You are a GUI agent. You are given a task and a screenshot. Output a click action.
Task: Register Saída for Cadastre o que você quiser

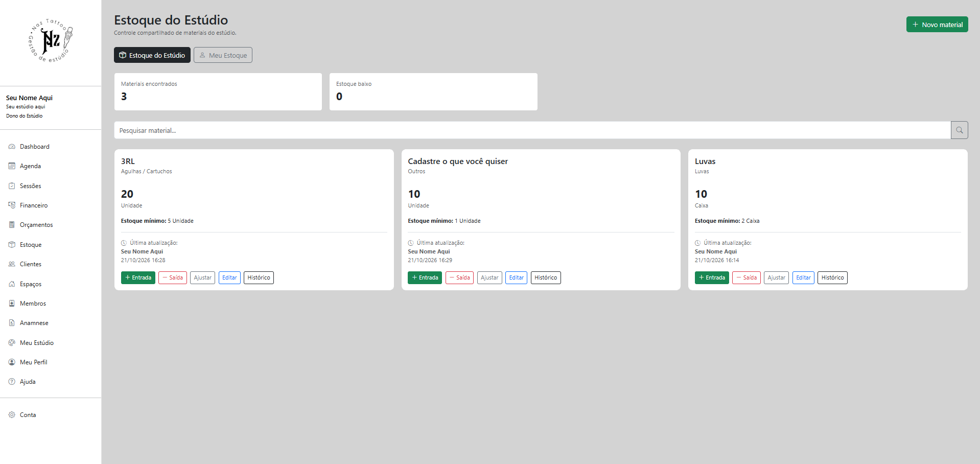click(459, 277)
